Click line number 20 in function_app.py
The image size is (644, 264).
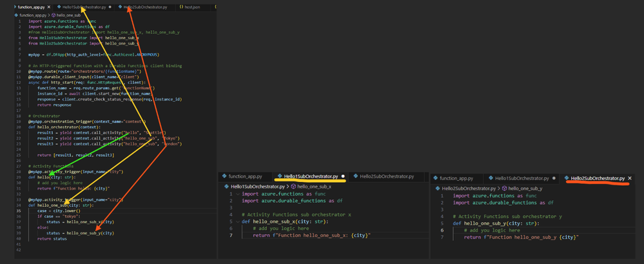pyautogui.click(x=19, y=127)
